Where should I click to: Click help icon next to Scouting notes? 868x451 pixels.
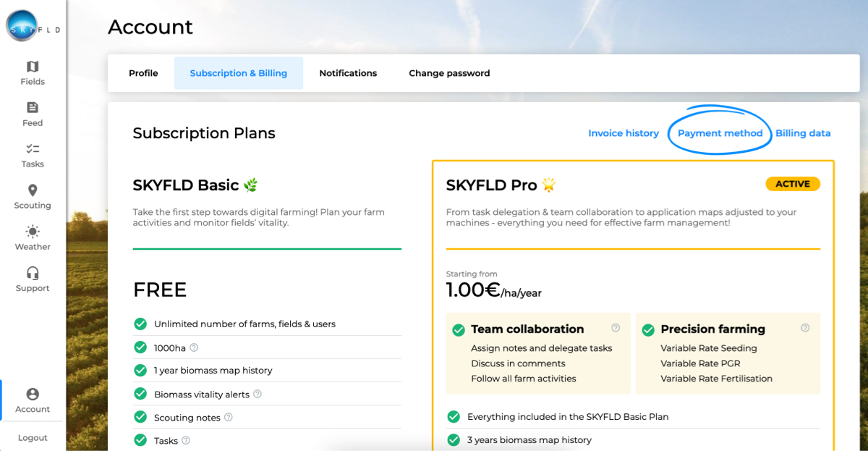pyautogui.click(x=229, y=417)
